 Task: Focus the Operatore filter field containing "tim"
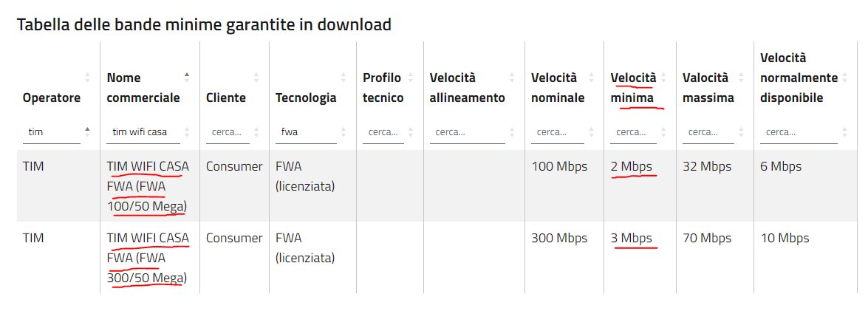coord(50,132)
